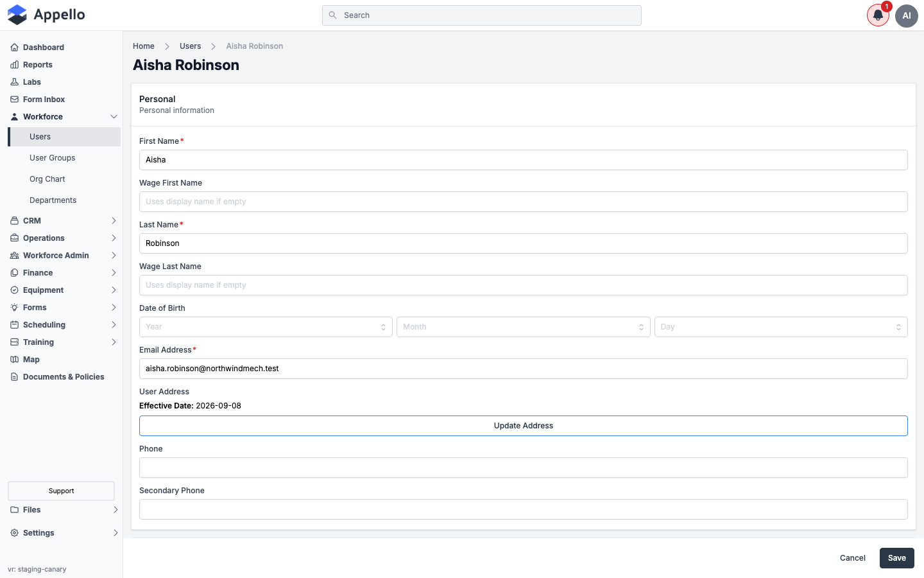Click the Finance coins icon

click(x=14, y=273)
